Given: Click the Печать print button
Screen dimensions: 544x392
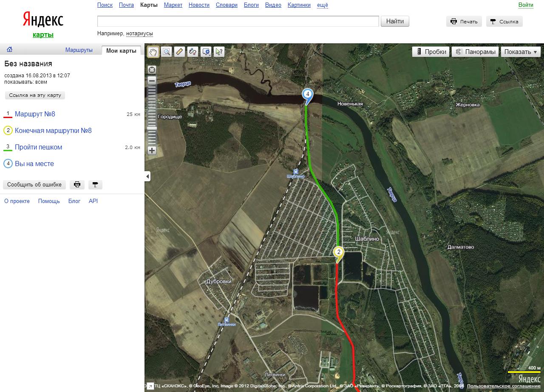Looking at the screenshot, I should click(x=464, y=21).
